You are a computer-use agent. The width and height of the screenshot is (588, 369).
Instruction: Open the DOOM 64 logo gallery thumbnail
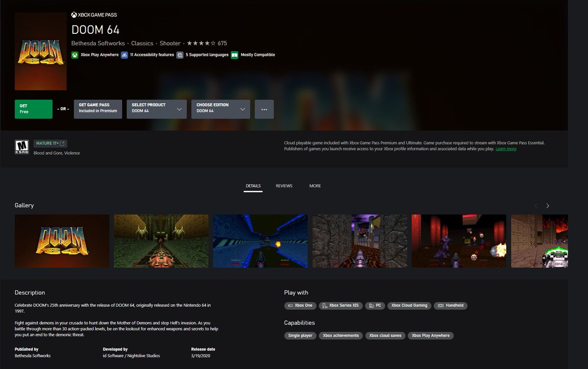pyautogui.click(x=62, y=241)
